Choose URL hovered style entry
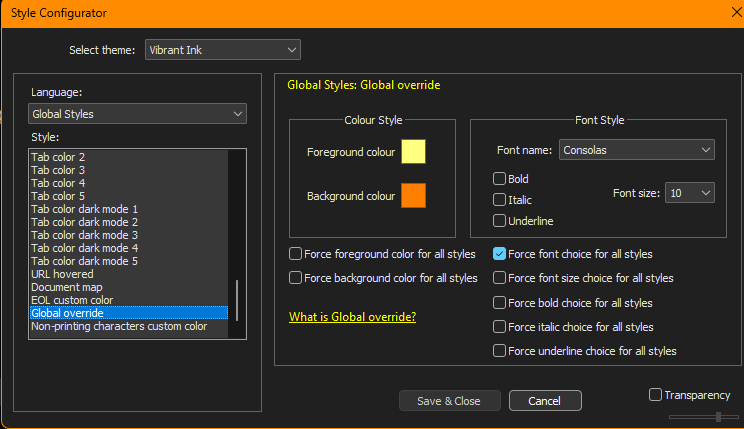Image resolution: width=744 pixels, height=429 pixels. tap(62, 274)
